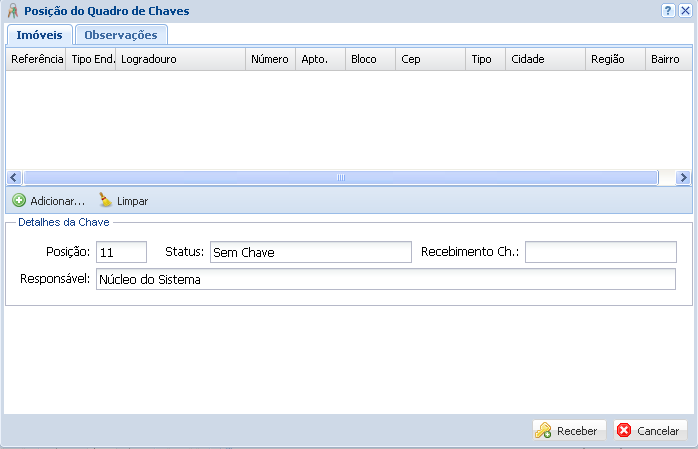Click the Limpar broom icon
Viewport: 698px width, 449px height.
106,201
